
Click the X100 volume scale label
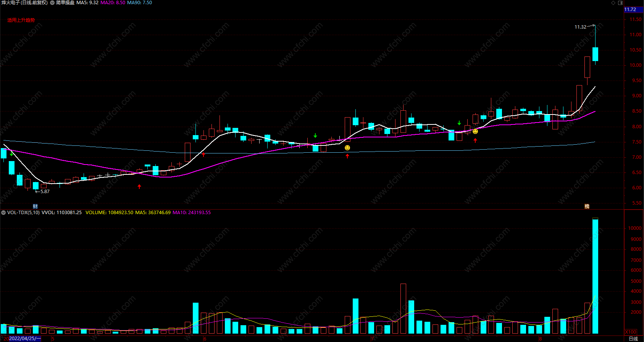point(631,332)
